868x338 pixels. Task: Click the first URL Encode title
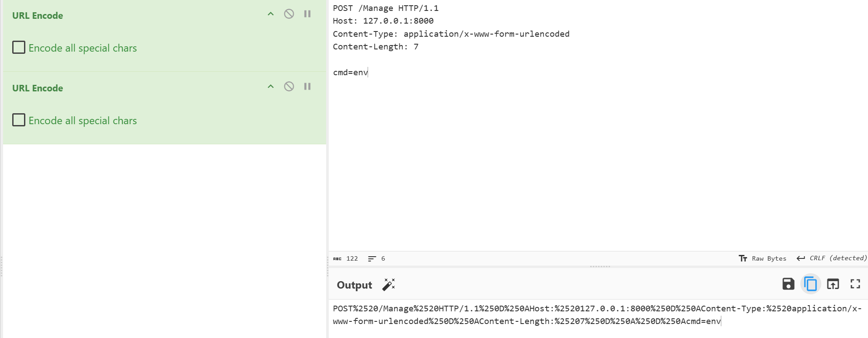(x=38, y=16)
